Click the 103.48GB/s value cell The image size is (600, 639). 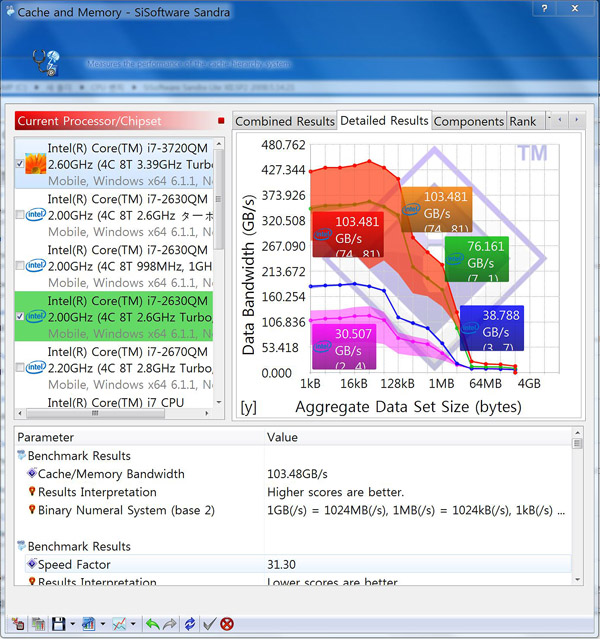point(297,474)
